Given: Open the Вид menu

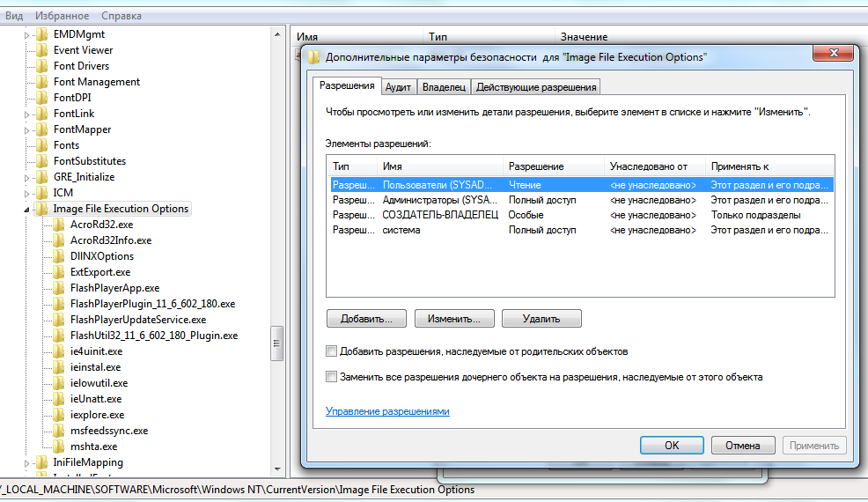Looking at the screenshot, I should [14, 16].
